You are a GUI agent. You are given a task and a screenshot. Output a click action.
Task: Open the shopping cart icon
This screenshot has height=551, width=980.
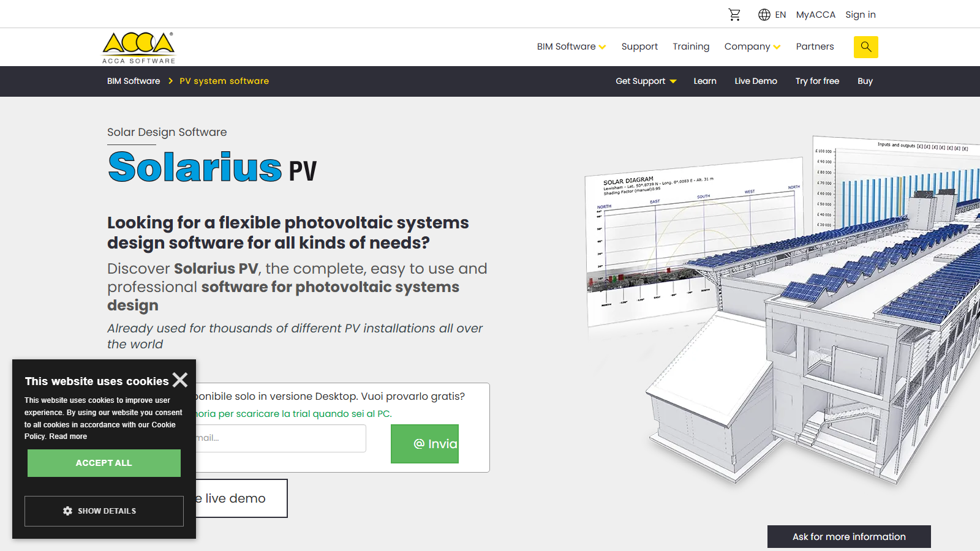pyautogui.click(x=734, y=15)
